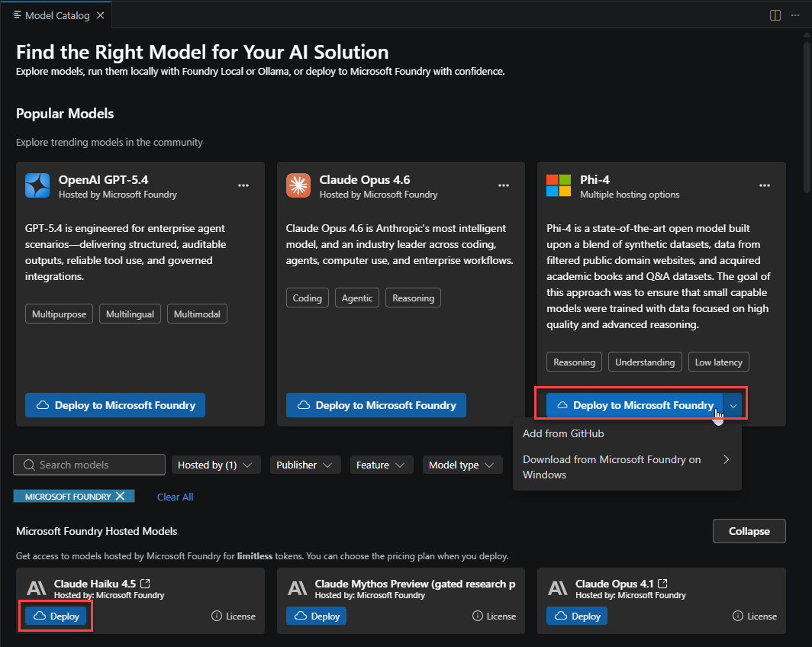Click the Popular Models heading
Viewport: 812px width, 647px height.
(65, 114)
